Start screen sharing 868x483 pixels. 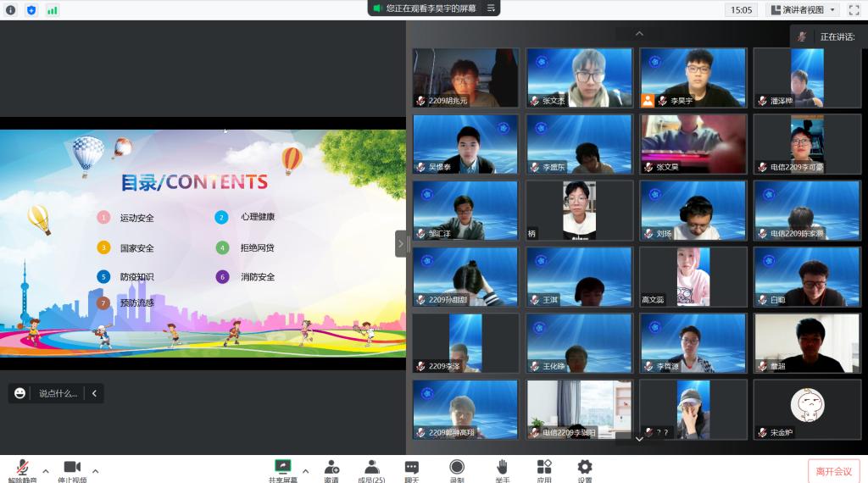pyautogui.click(x=283, y=469)
